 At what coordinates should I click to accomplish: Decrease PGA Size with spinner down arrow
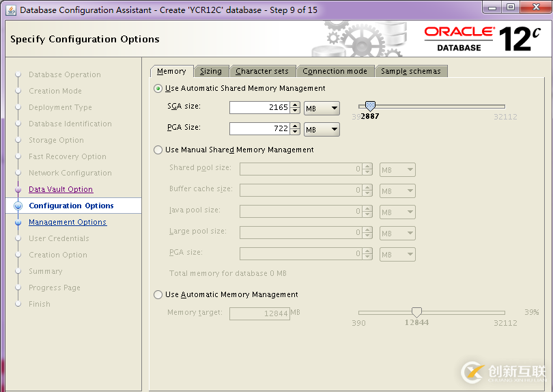[295, 132]
